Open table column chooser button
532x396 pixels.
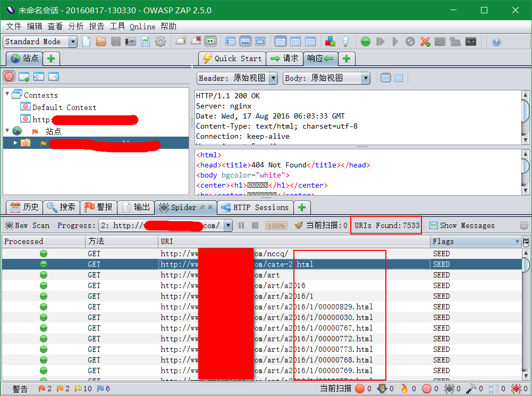[526, 241]
